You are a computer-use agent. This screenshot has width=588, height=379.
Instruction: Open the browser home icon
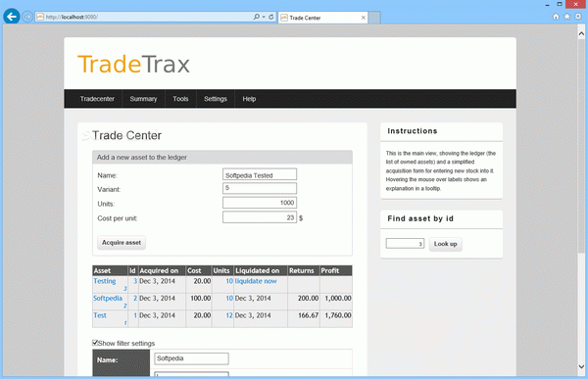pyautogui.click(x=556, y=17)
